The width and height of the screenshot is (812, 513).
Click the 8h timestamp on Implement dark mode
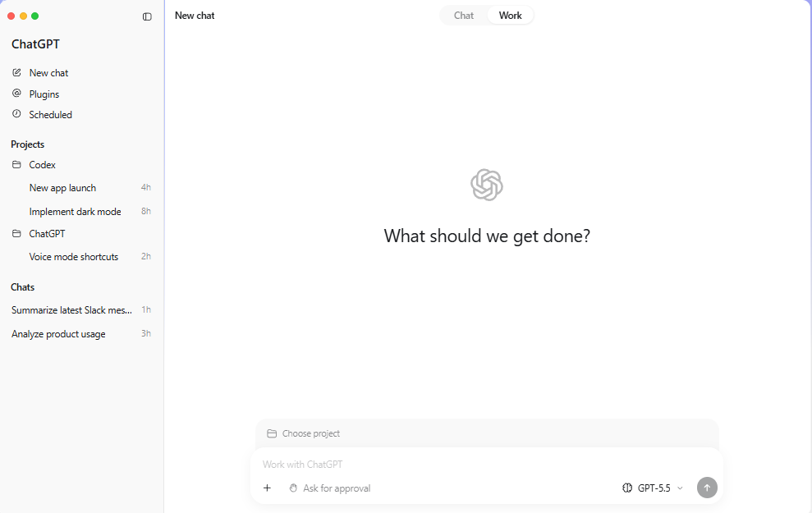(x=146, y=211)
